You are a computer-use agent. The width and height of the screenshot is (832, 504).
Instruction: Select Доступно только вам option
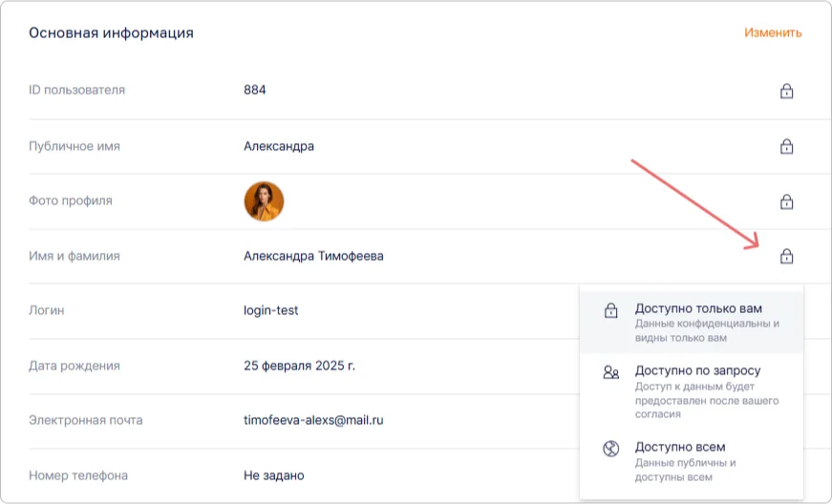pos(692,323)
